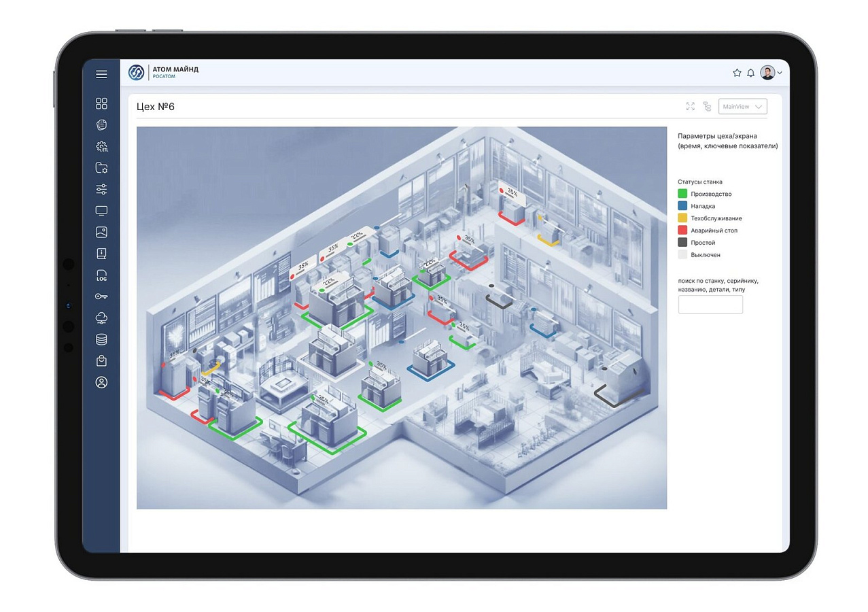Open the LOG file sidebar icon

(x=101, y=275)
